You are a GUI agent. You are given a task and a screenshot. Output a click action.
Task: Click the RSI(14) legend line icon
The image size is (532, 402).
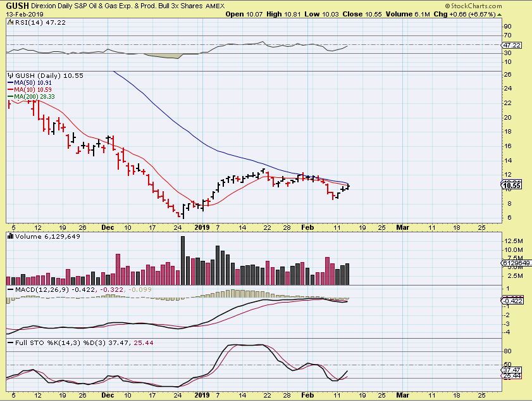click(x=11, y=22)
